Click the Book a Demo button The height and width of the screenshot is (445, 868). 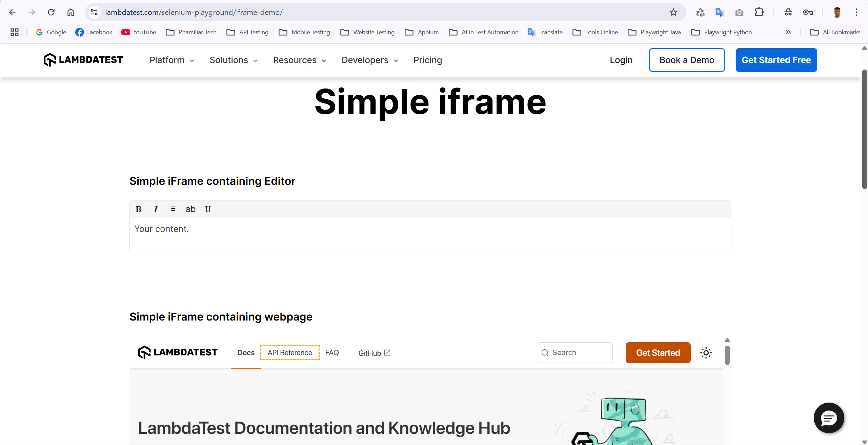[x=687, y=60]
